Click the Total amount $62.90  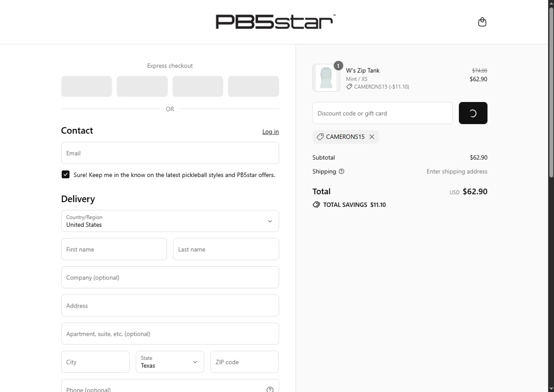[x=475, y=191]
